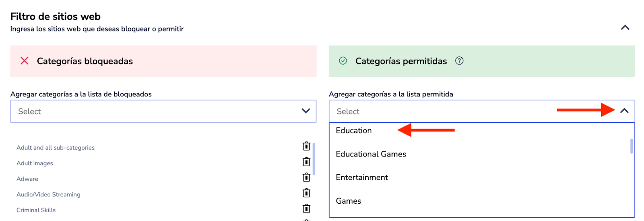Choose Education from the dropdown list
This screenshot has height=221, width=644.
[354, 131]
